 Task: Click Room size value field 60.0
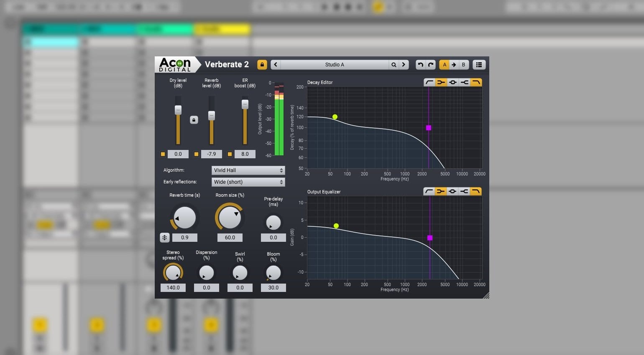pyautogui.click(x=230, y=238)
